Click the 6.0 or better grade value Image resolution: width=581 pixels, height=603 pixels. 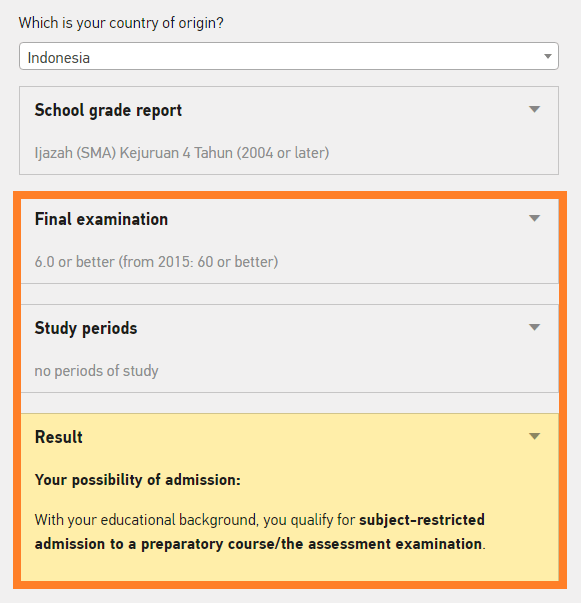coord(156,262)
